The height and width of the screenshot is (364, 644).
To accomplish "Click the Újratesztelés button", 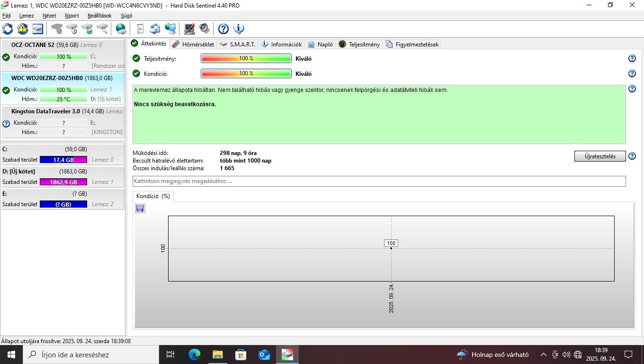I will pyautogui.click(x=600, y=156).
